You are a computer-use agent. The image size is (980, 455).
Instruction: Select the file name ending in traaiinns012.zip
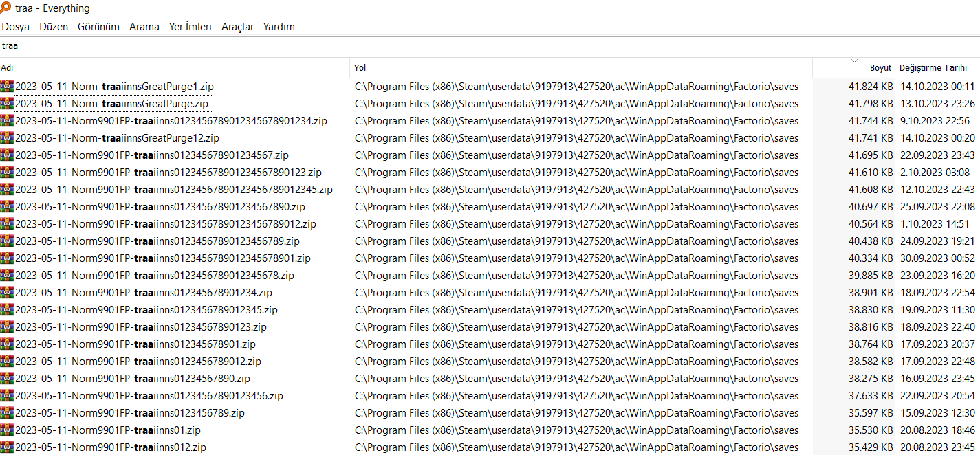click(x=111, y=447)
